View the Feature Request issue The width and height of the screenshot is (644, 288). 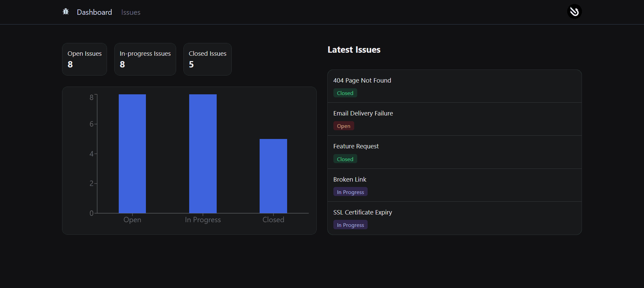click(356, 146)
